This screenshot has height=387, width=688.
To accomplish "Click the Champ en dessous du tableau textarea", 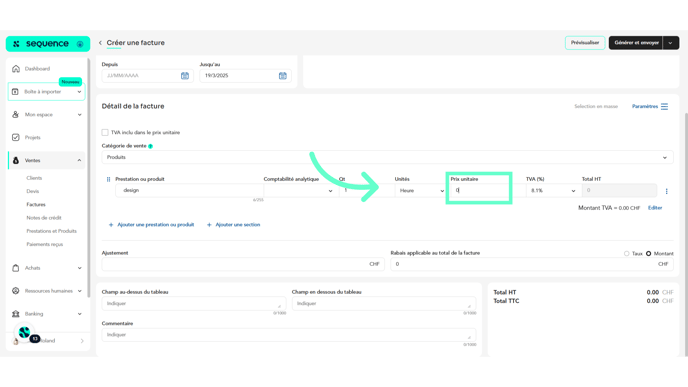I will click(384, 304).
